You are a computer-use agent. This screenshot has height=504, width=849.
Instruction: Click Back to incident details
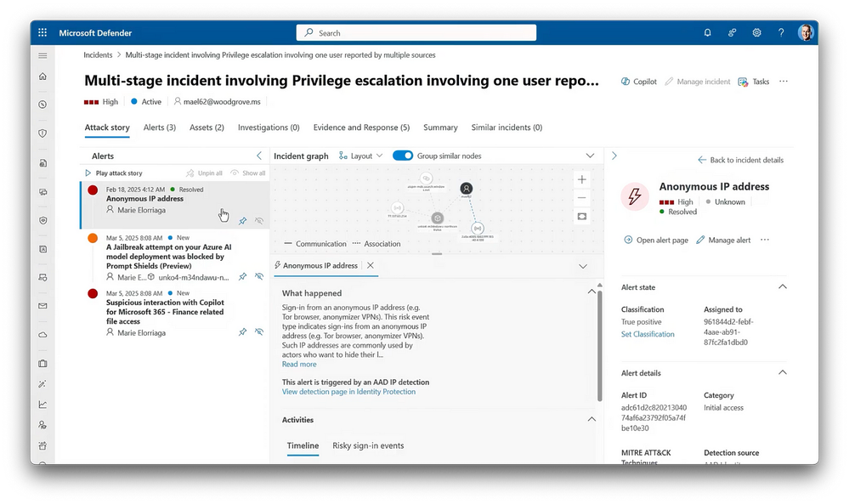[x=740, y=160]
